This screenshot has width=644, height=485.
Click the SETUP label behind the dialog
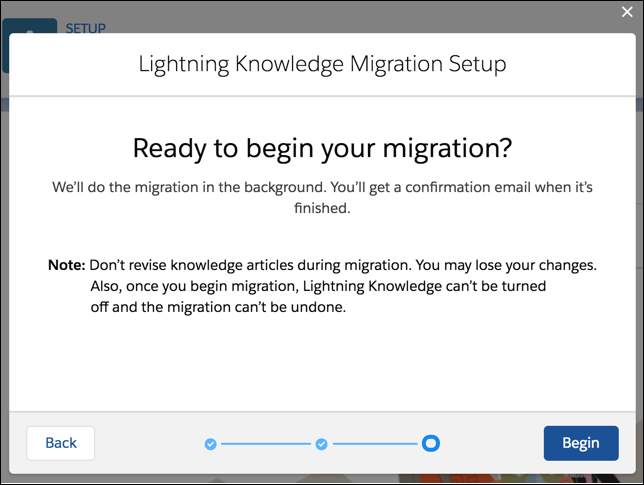pos(85,28)
